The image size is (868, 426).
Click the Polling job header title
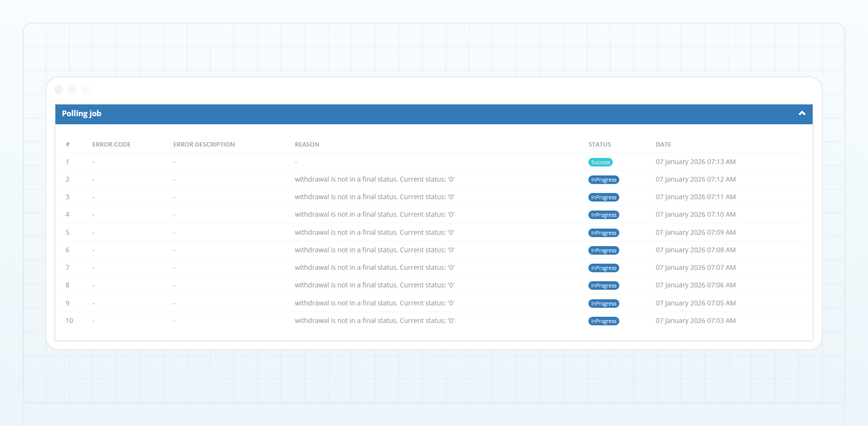(x=81, y=113)
